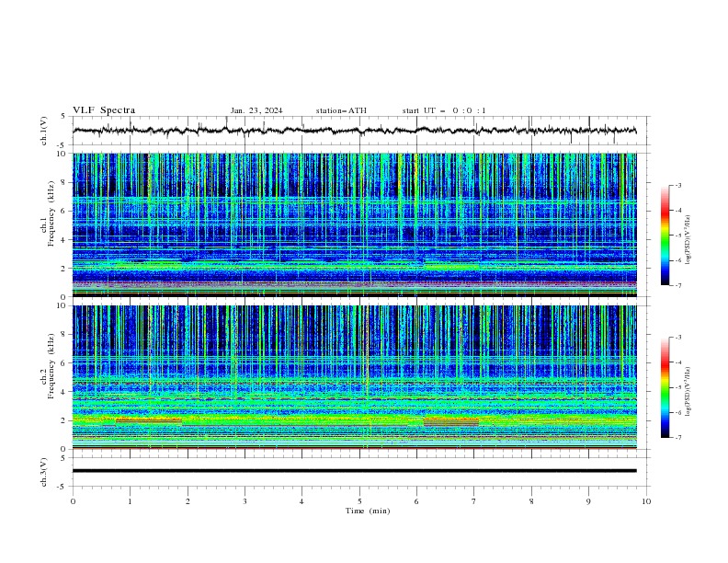The image size is (728, 563).
Task: Click the ch.2 PSD color bar
Action: (x=665, y=387)
